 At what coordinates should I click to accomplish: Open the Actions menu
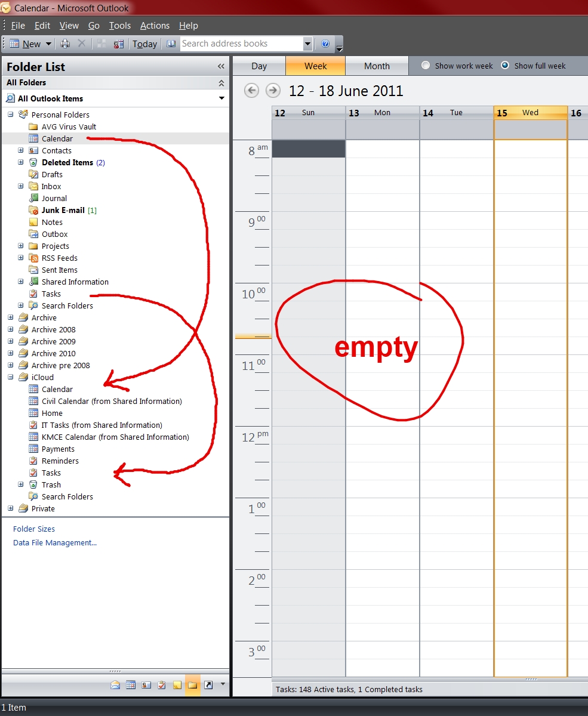[155, 26]
